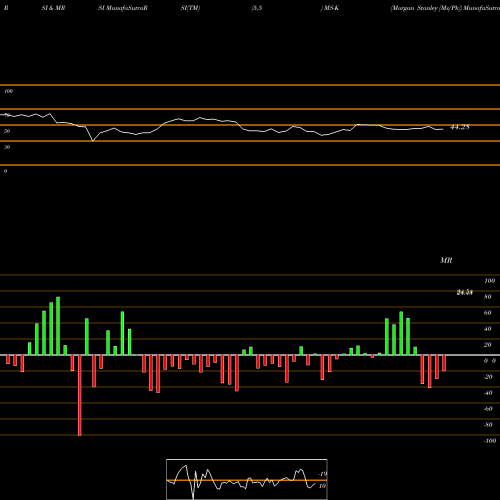Click the 20 label on MR axis
The image size is (500, 500).
coord(488,345)
